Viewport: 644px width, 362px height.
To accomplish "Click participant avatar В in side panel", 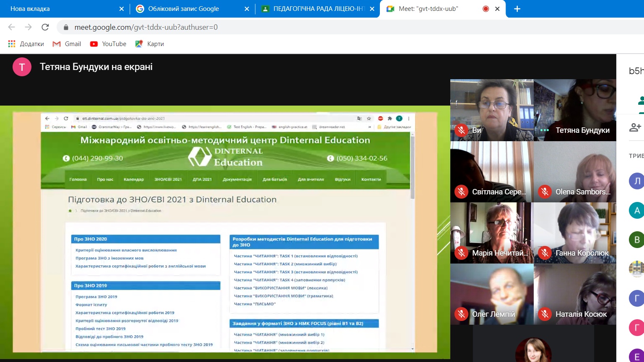I will (x=636, y=240).
